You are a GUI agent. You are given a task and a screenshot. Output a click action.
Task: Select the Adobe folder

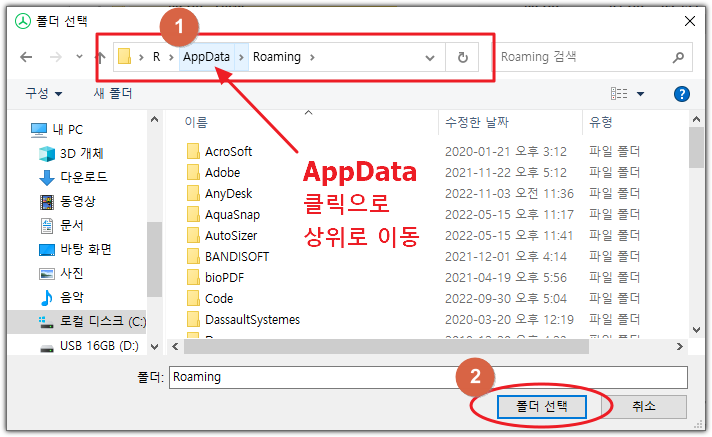coord(213,173)
